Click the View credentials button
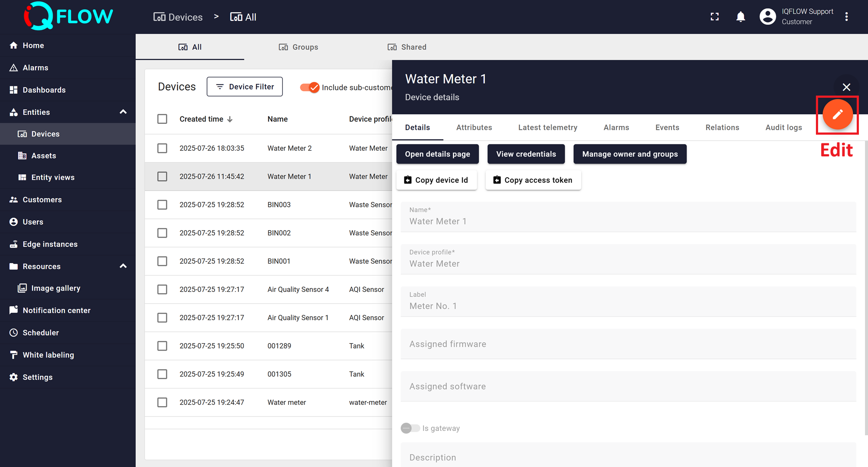Viewport: 868px width, 467px height. pyautogui.click(x=526, y=154)
